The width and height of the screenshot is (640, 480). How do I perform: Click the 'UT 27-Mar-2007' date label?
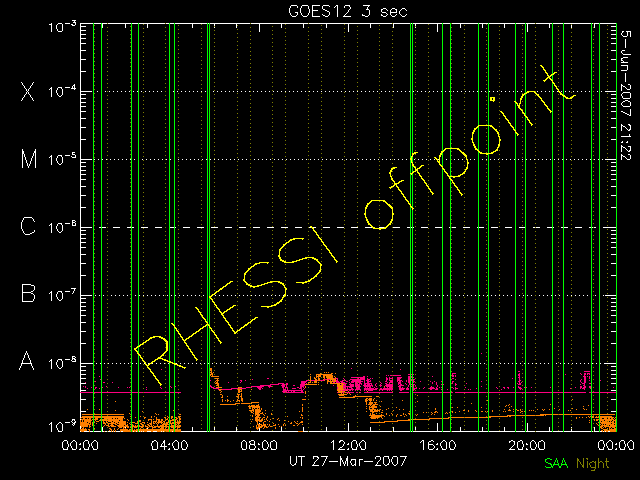tap(348, 461)
